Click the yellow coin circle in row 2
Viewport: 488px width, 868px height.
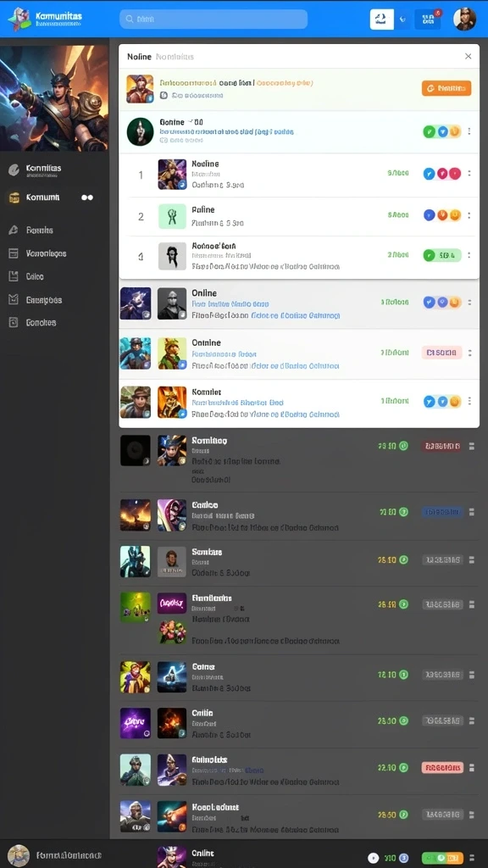455,215
